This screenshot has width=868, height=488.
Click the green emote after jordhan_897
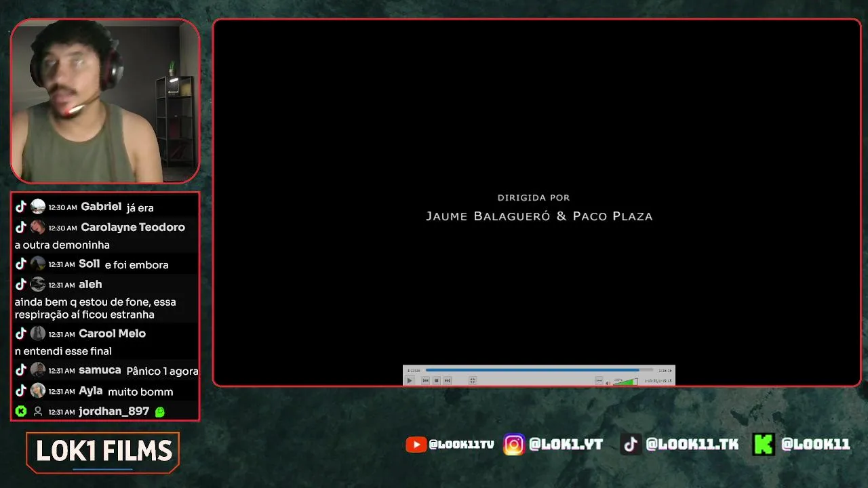click(160, 411)
